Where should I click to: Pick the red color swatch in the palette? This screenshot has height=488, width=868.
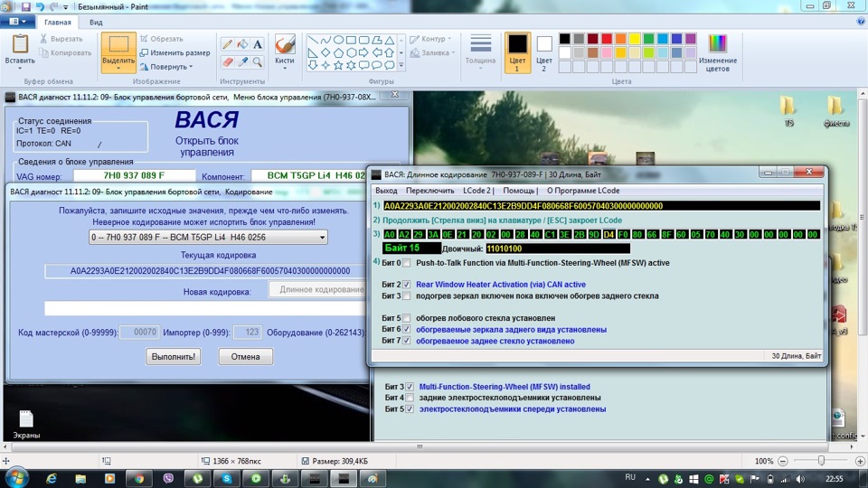(x=607, y=39)
